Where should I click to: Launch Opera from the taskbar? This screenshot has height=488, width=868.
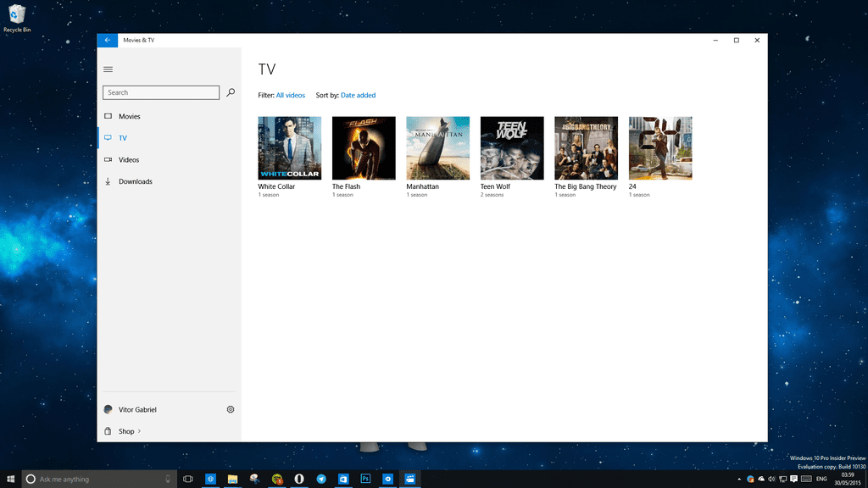click(299, 480)
